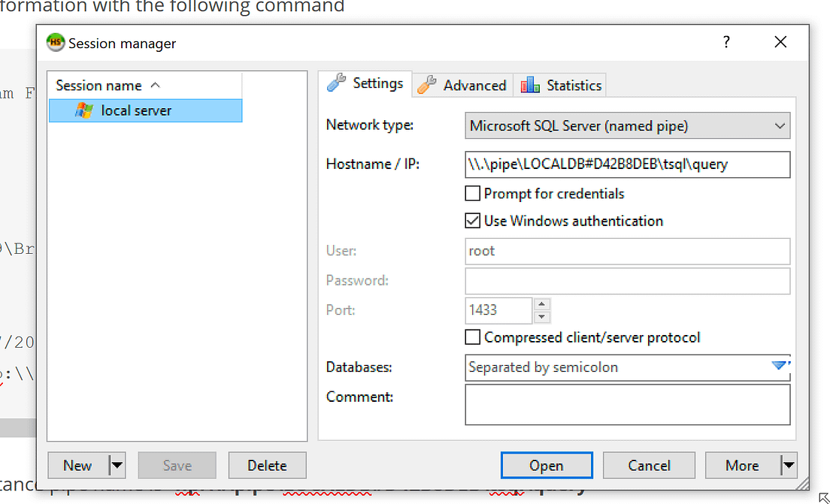Disable Use Windows authentication
Viewport: 830px width, 504px height.
click(x=472, y=221)
